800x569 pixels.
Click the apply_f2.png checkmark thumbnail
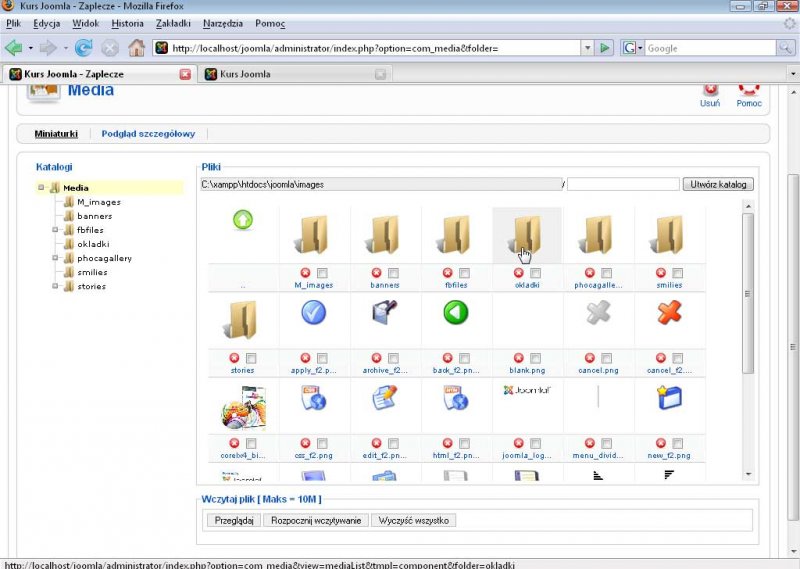(313, 313)
